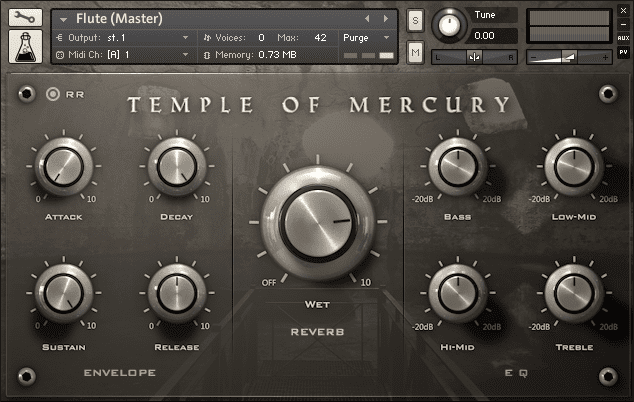Viewport: 634px width, 402px height.
Task: Click the Decay knob
Action: (177, 166)
